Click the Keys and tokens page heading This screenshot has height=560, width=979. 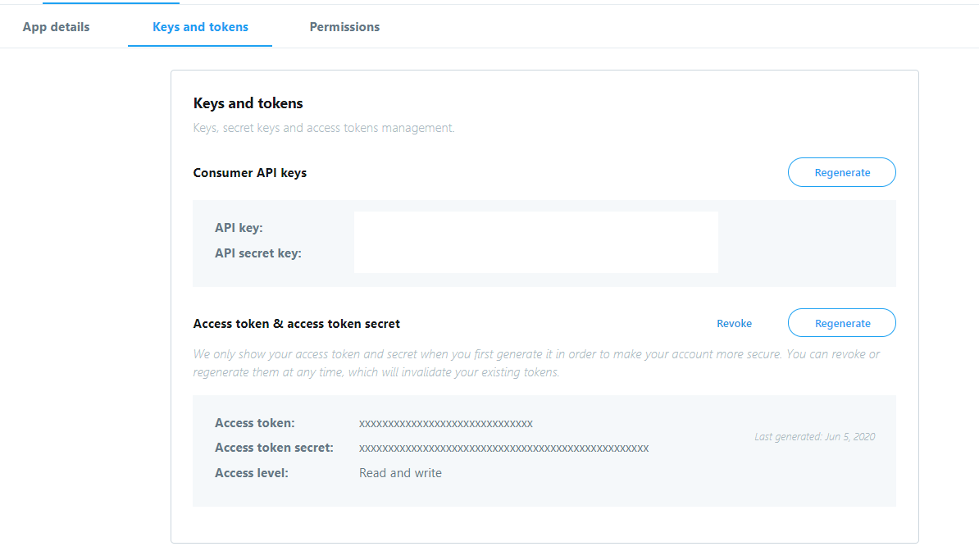[x=248, y=102]
